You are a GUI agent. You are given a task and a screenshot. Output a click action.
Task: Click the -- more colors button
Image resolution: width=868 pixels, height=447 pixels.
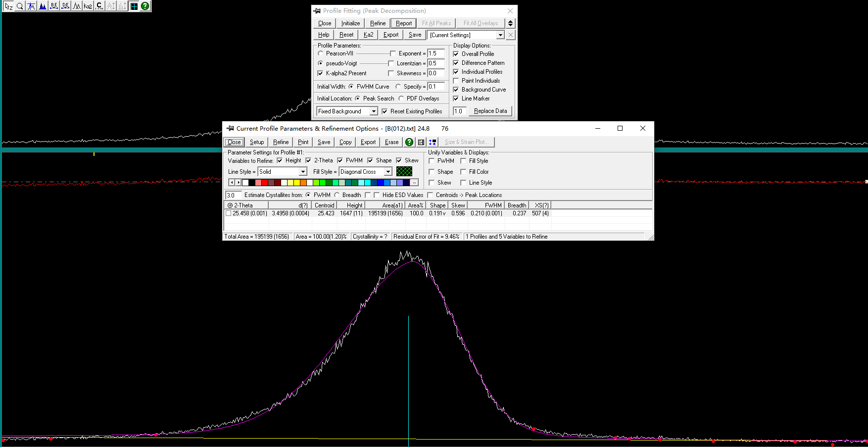414,183
